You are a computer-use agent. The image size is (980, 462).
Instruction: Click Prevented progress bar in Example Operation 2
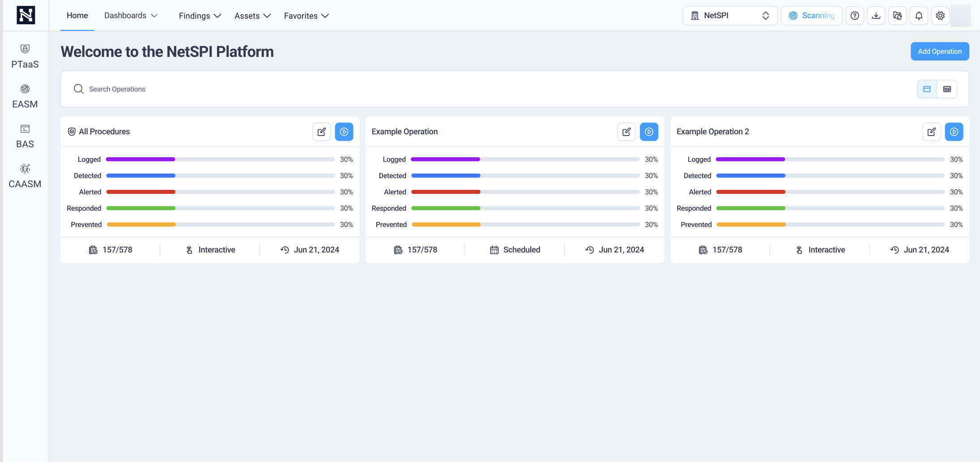click(831, 225)
